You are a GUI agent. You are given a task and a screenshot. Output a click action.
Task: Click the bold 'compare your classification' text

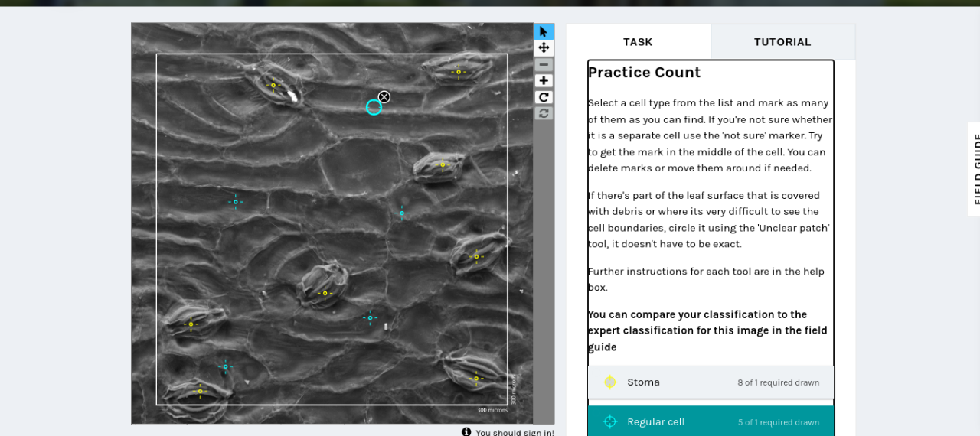click(x=707, y=330)
